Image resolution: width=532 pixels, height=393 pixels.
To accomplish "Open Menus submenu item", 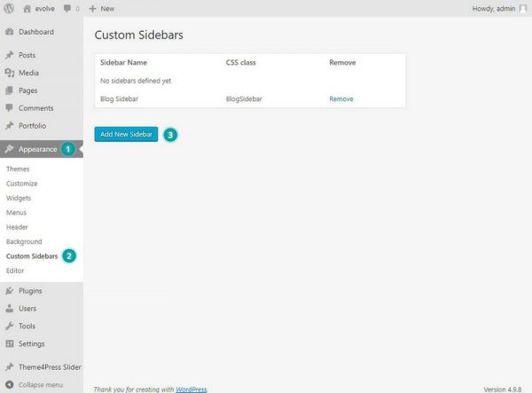I will pyautogui.click(x=16, y=212).
